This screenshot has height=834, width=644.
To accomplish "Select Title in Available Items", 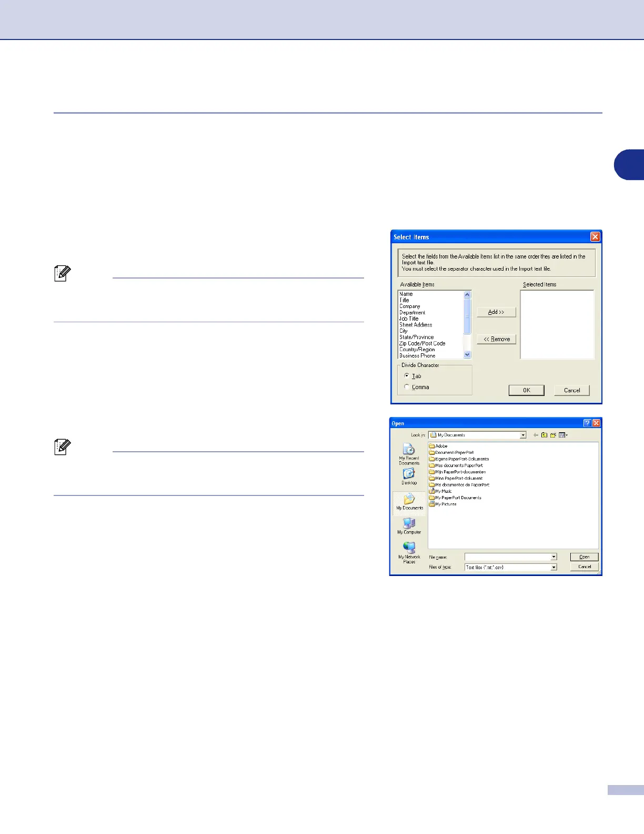I will pyautogui.click(x=404, y=300).
